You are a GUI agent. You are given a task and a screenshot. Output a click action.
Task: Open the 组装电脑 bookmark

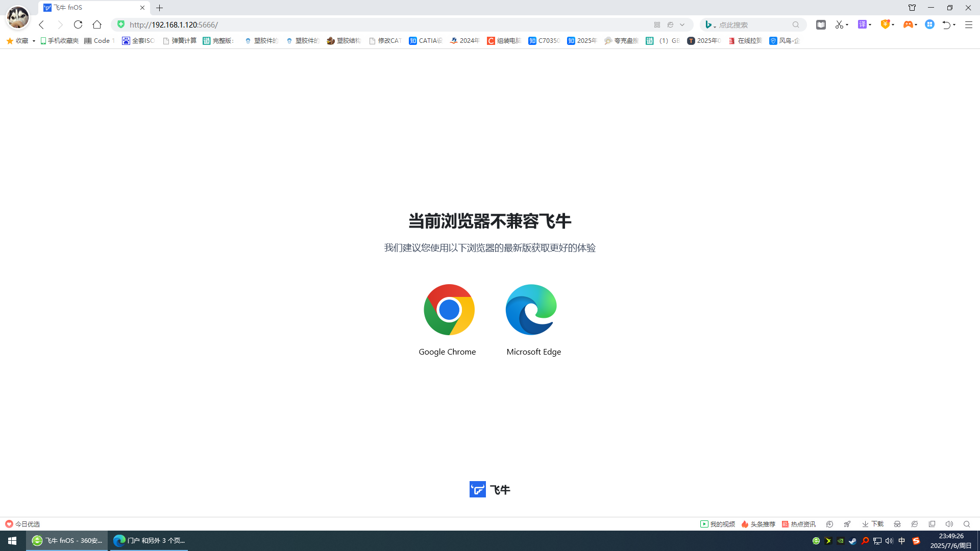[504, 41]
